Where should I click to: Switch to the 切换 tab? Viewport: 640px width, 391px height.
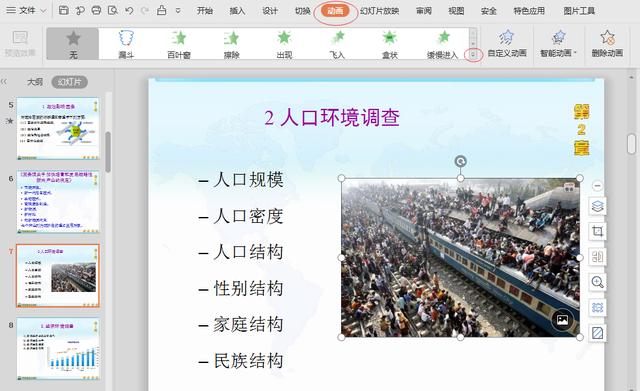pos(302,11)
